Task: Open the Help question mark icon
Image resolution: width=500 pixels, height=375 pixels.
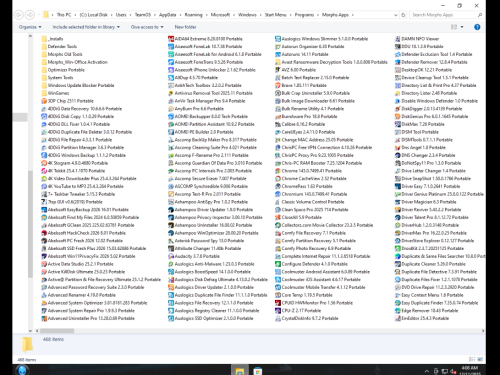Action: click(x=477, y=27)
